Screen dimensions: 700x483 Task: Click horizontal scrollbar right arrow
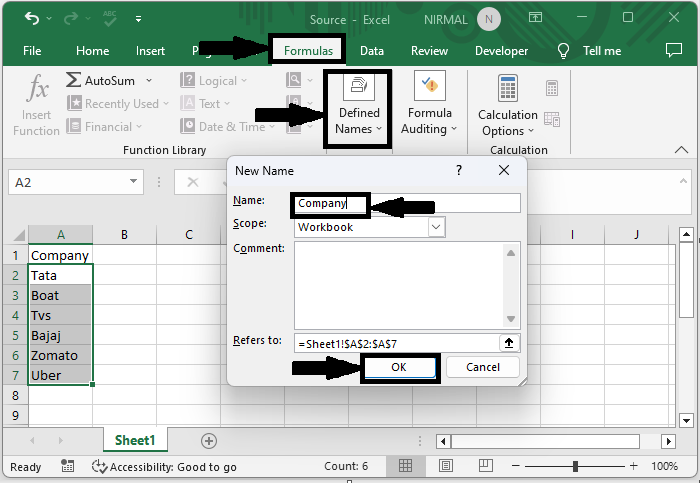click(x=668, y=441)
